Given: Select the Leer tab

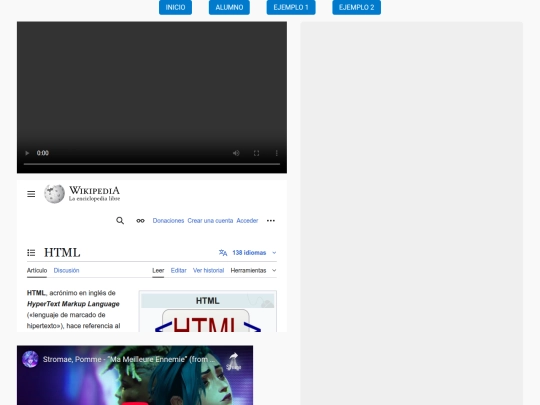Looking at the screenshot, I should pos(158,271).
